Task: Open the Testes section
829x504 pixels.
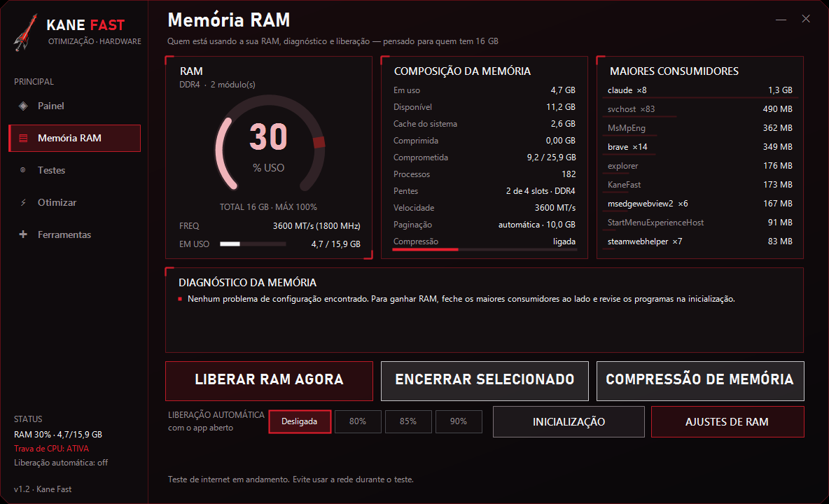Action: 74,170
